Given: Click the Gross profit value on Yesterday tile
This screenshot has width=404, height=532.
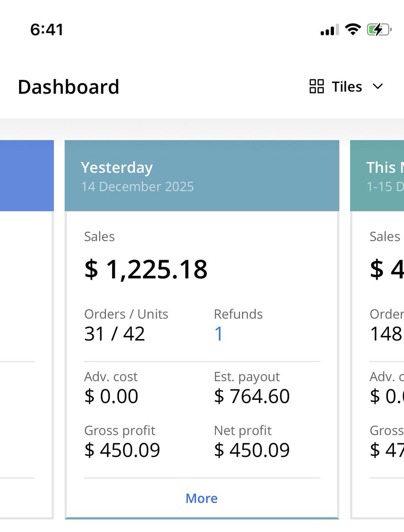Looking at the screenshot, I should 122,450.
